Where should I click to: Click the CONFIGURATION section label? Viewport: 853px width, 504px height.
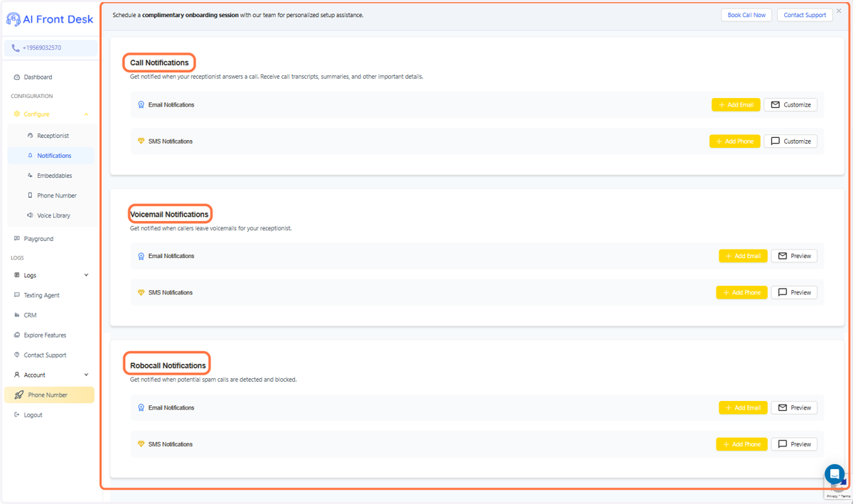(x=32, y=96)
